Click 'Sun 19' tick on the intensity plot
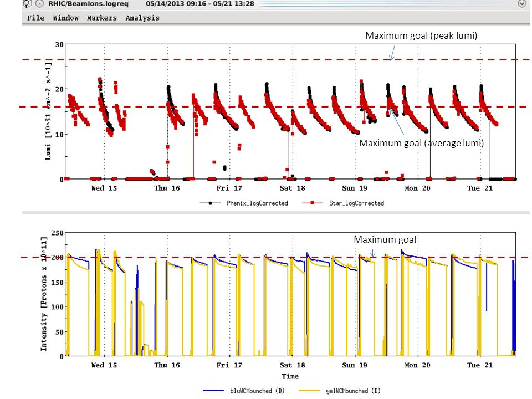 tap(355, 365)
